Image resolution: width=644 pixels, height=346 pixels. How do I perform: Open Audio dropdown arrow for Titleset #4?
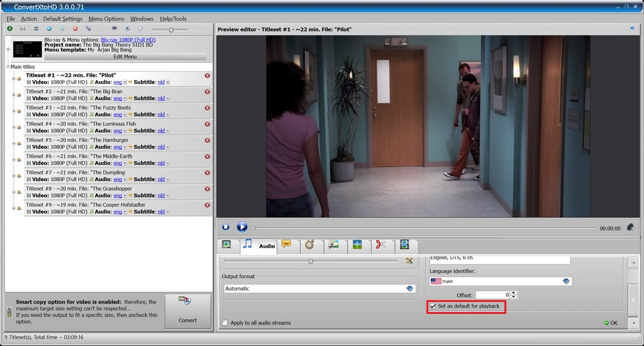(x=125, y=131)
